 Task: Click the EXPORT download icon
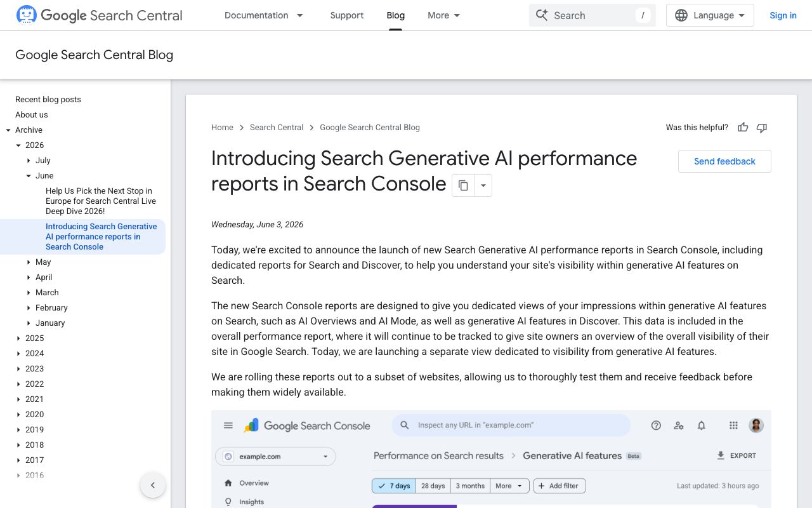pyautogui.click(x=721, y=455)
